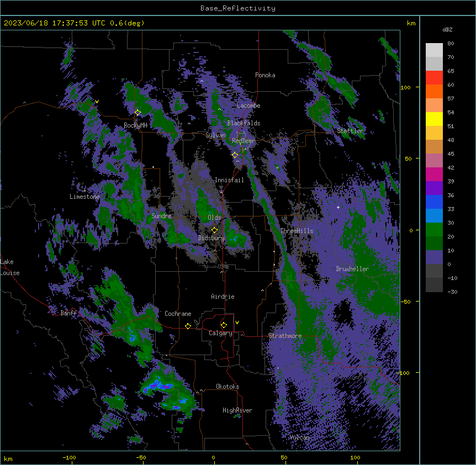Image resolution: width=476 pixels, height=465 pixels.
Task: Click the magenta 39-42 dBZ legend swatch
Action: pyautogui.click(x=434, y=174)
